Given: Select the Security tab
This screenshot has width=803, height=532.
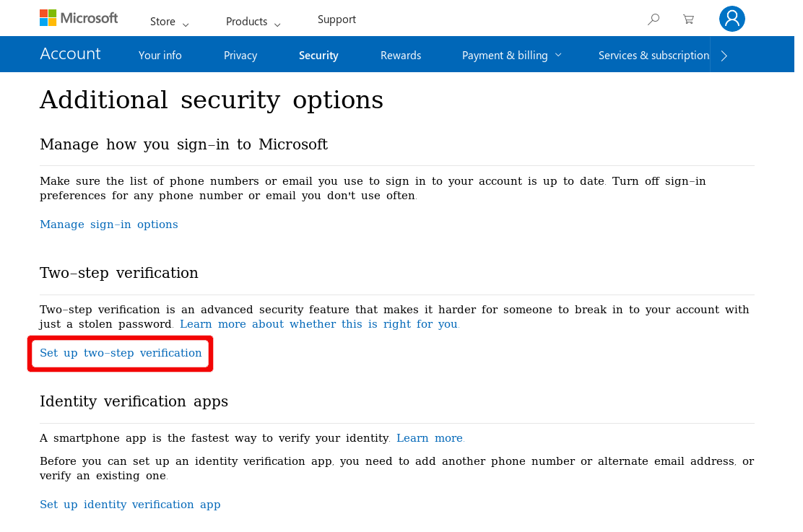Looking at the screenshot, I should pyautogui.click(x=318, y=55).
